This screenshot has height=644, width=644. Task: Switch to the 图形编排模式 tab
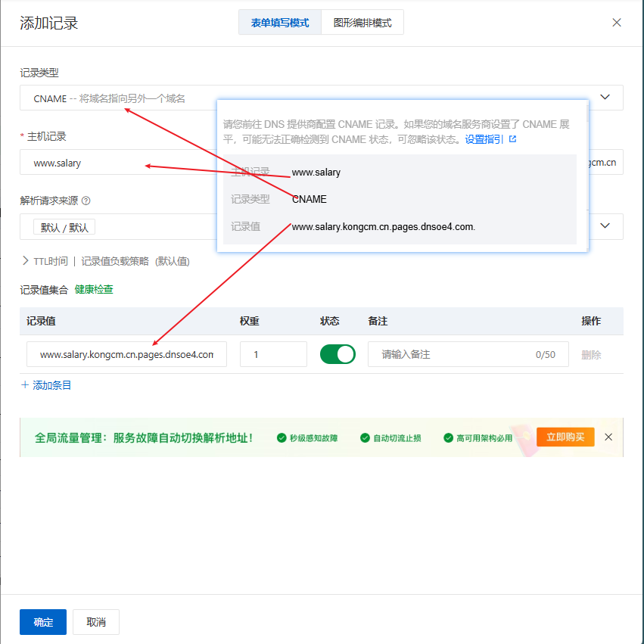click(362, 23)
